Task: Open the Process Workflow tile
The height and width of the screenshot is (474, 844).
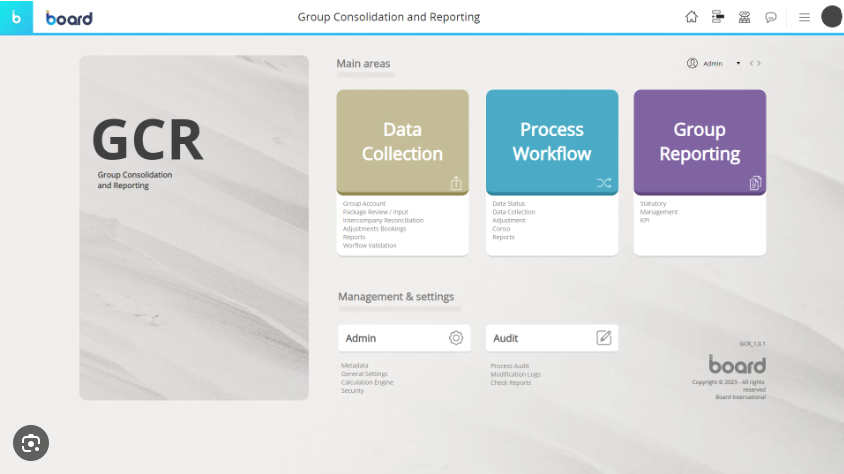Action: click(552, 142)
